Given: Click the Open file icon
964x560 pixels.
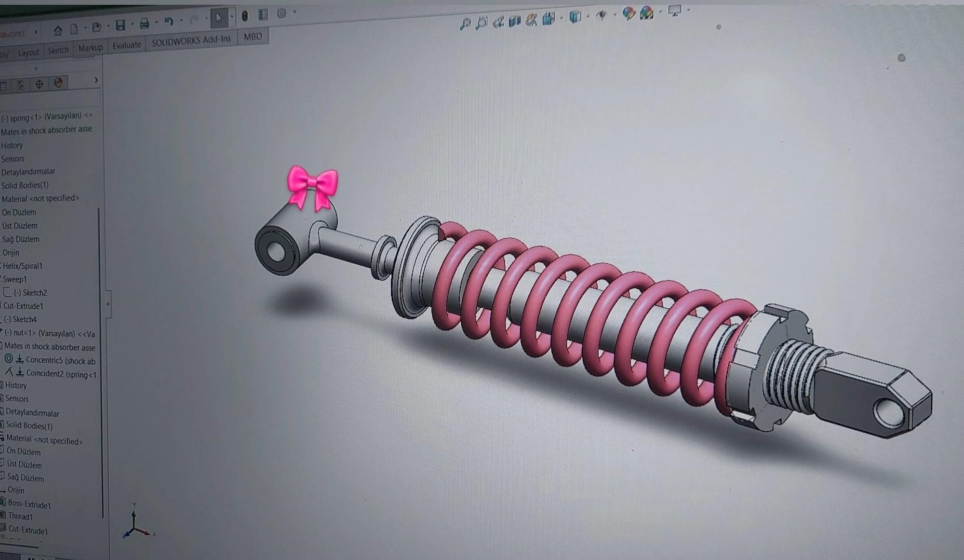Looking at the screenshot, I should coord(97,27).
